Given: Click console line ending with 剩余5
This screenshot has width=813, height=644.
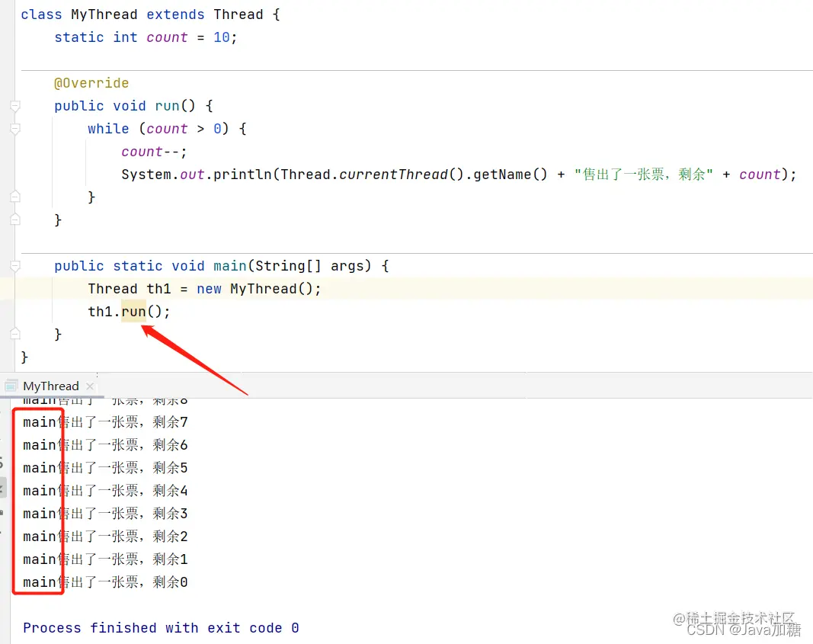Looking at the screenshot, I should click(105, 468).
